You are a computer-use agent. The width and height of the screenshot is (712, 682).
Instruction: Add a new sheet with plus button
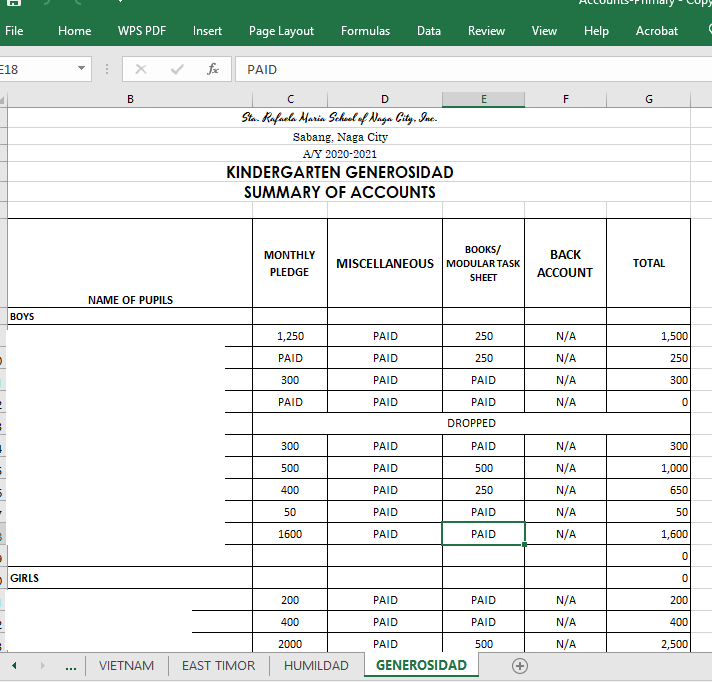(x=519, y=666)
